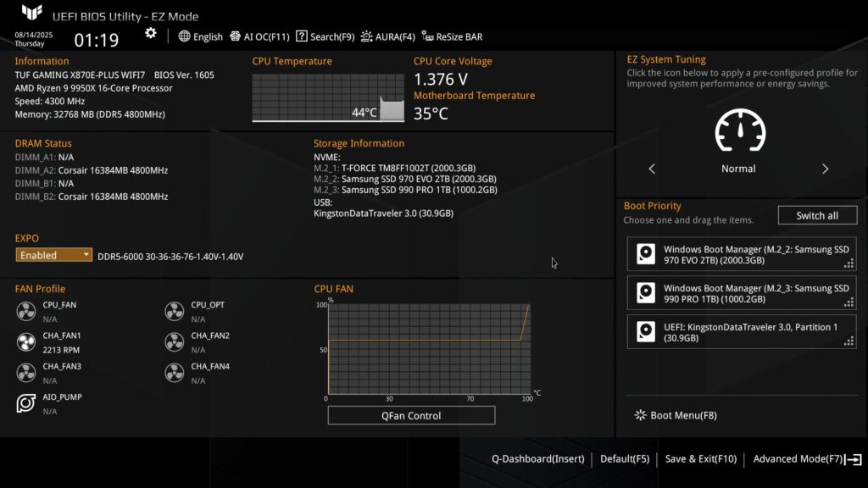Viewport: 868px width, 488px height.
Task: Click M.2_3 Samsung SSD 990 PRO entry
Action: (405, 190)
